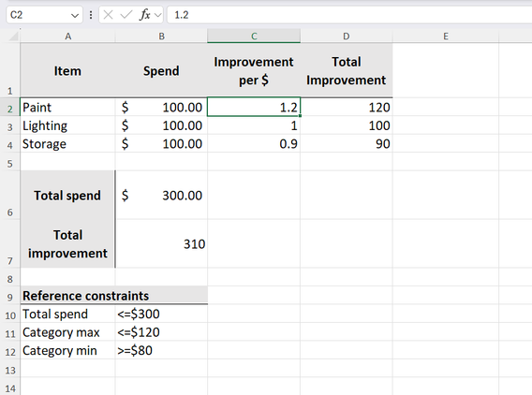Select row 13 header
Viewport: 532px width, 395px height.
(x=10, y=368)
